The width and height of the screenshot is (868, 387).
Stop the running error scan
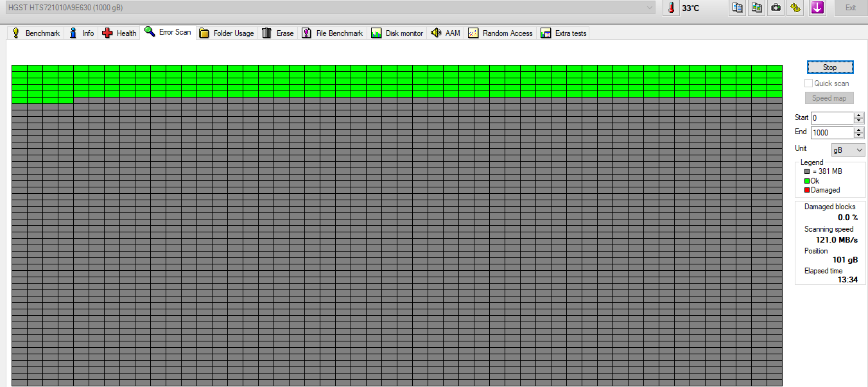[x=829, y=67]
